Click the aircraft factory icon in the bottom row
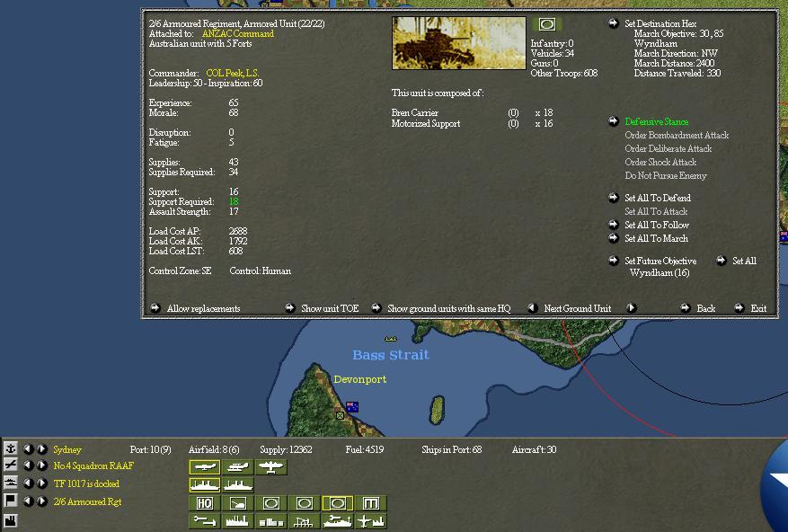 [x=370, y=521]
